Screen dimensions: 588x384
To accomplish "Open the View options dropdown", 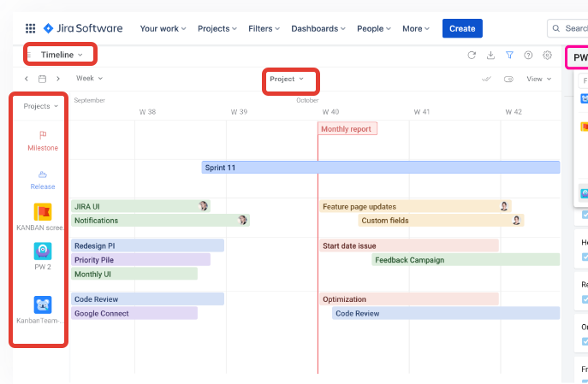I will tap(539, 79).
